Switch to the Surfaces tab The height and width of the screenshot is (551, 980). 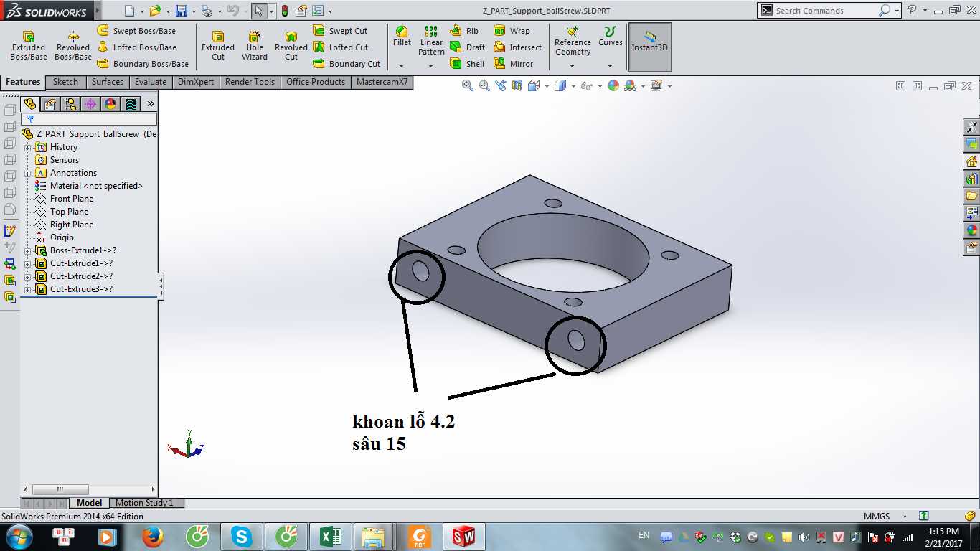(108, 82)
